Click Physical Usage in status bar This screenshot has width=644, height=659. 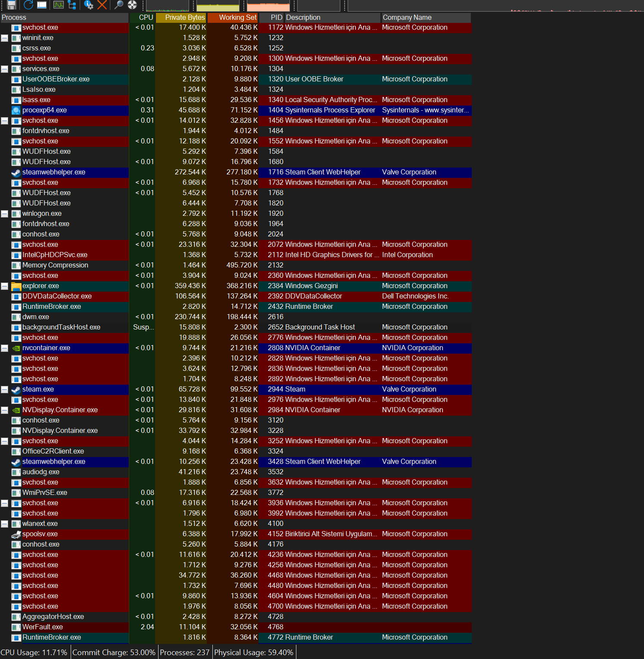(254, 653)
